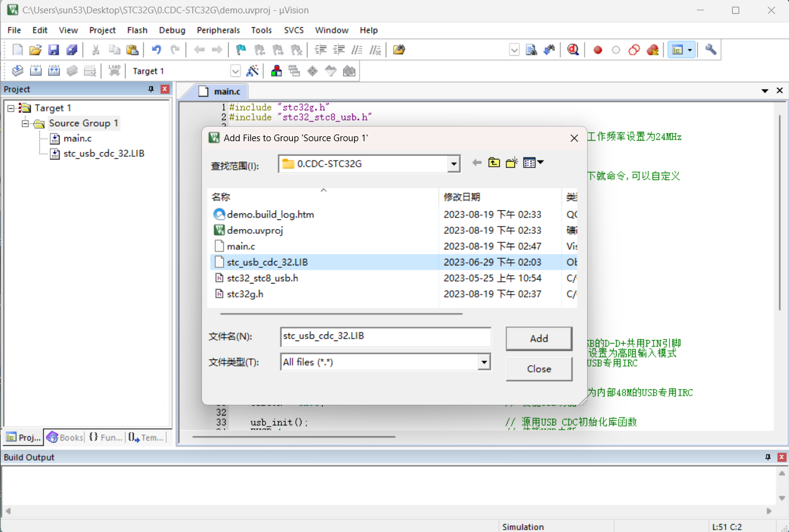
Task: Click the Redo arrow icon
Action: point(175,50)
